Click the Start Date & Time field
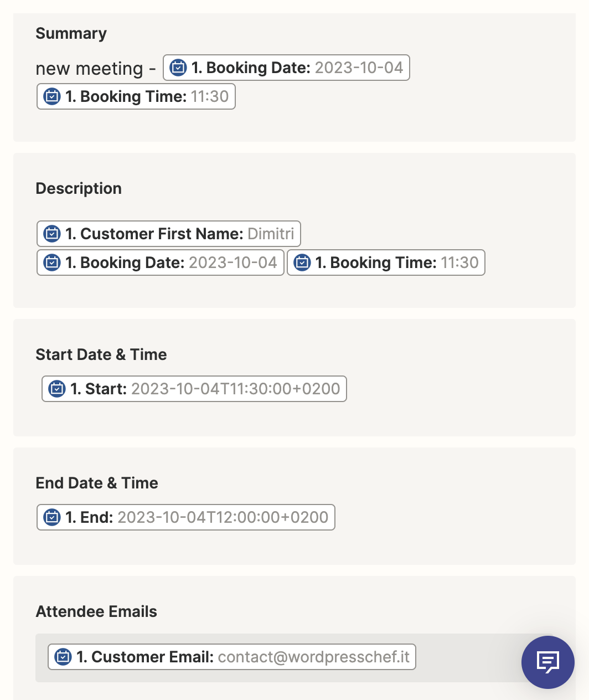 pyautogui.click(x=443, y=389)
